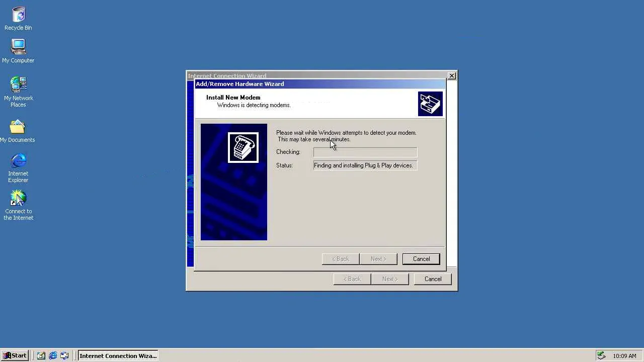
Task: Click the Show Desktop quick launch icon
Action: 41,356
